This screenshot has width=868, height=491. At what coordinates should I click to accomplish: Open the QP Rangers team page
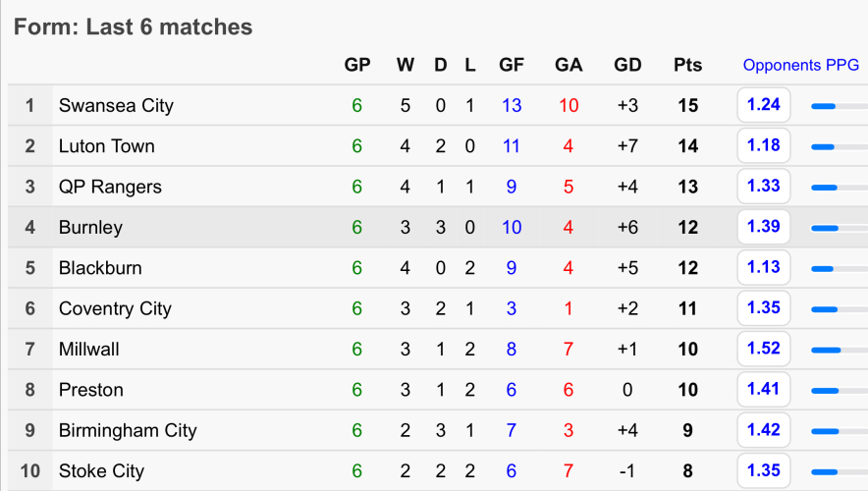[110, 187]
